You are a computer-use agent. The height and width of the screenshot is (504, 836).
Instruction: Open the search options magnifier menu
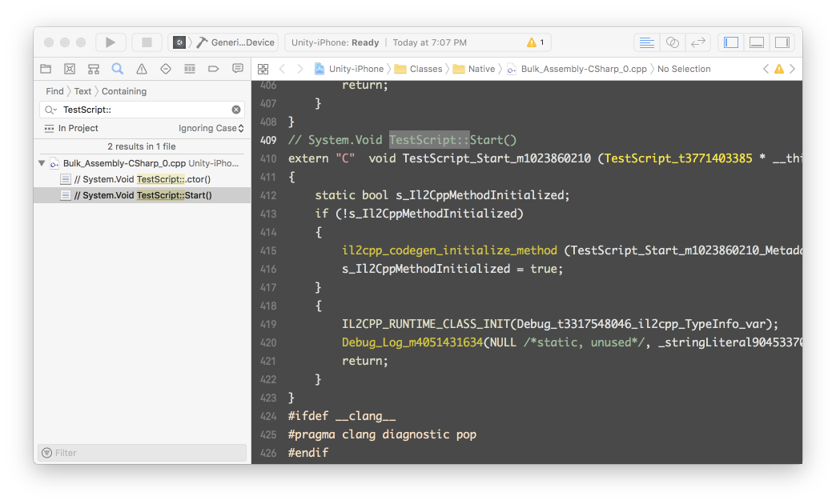pos(50,110)
